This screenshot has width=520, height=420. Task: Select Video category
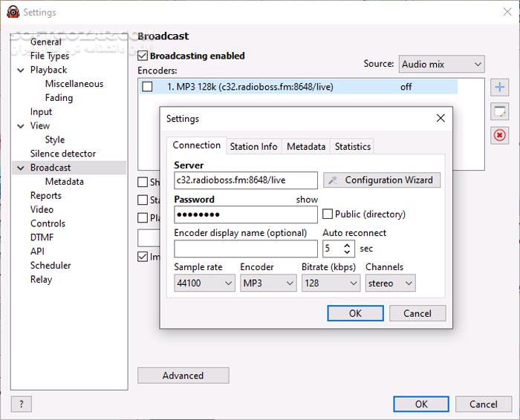pyautogui.click(x=42, y=210)
